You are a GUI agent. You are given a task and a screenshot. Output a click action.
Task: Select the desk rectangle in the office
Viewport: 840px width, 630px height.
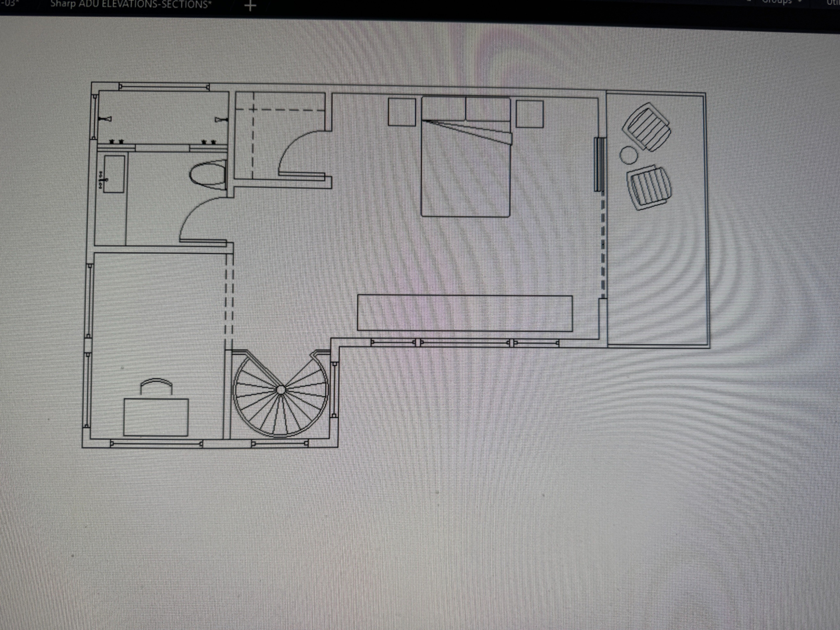point(156,417)
